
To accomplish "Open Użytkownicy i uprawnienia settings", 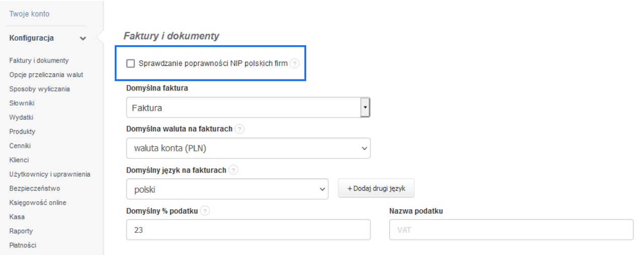I will tap(49, 175).
